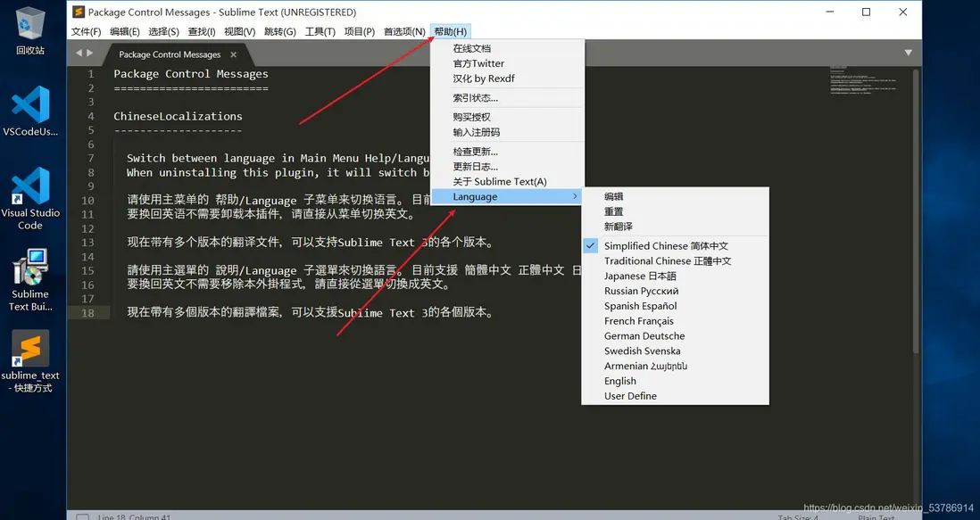The image size is (980, 520).
Task: Close the Sublime Text window
Action: tap(902, 12)
